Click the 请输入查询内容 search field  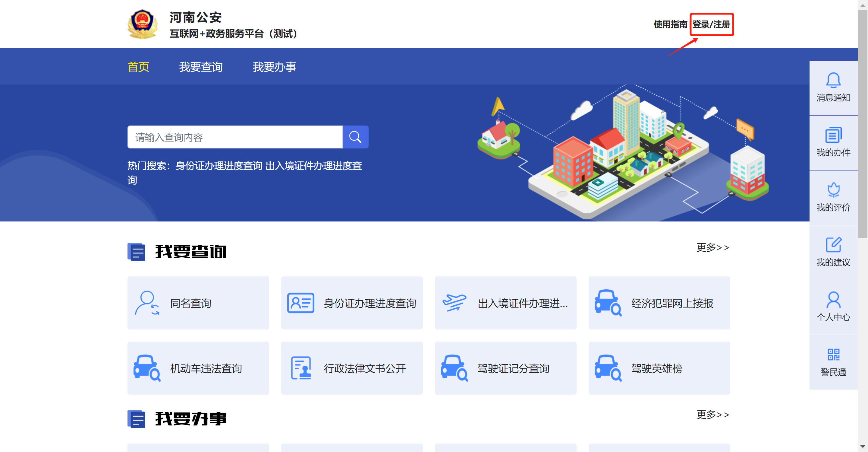pyautogui.click(x=235, y=137)
